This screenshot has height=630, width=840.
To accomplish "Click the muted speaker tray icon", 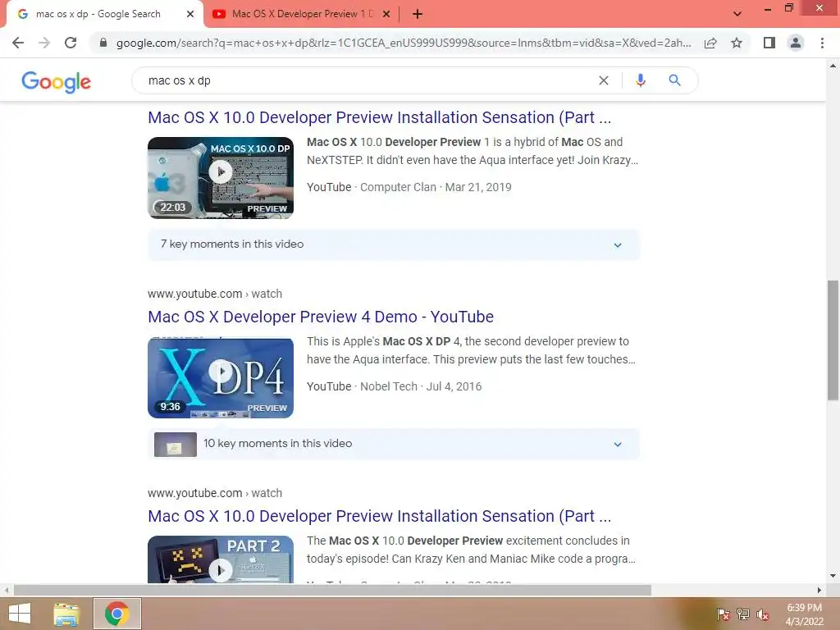I will tap(762, 614).
